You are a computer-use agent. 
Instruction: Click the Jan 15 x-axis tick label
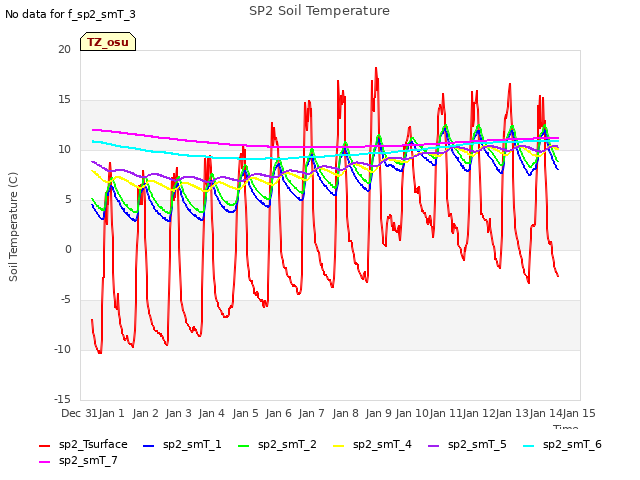click(x=579, y=413)
